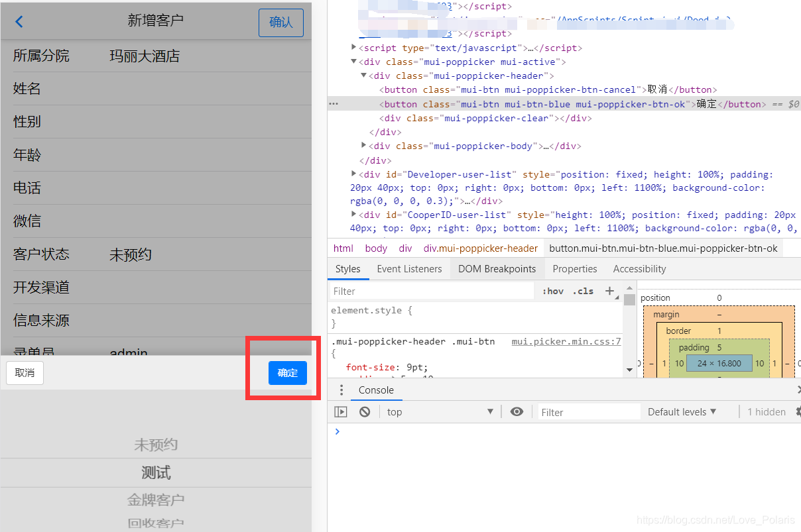
Task: Expand the mui-poppicker-body div node
Action: 364,146
